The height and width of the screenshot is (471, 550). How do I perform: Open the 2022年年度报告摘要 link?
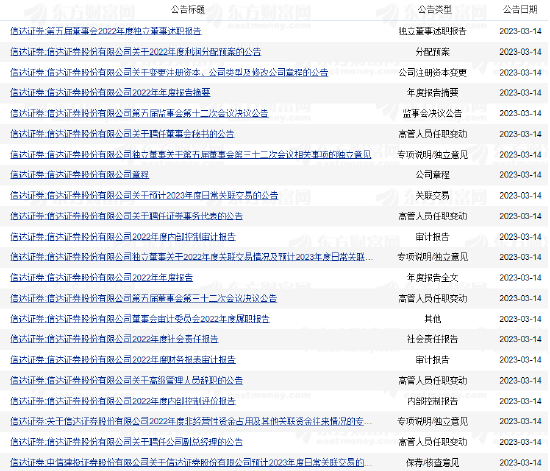coord(110,93)
